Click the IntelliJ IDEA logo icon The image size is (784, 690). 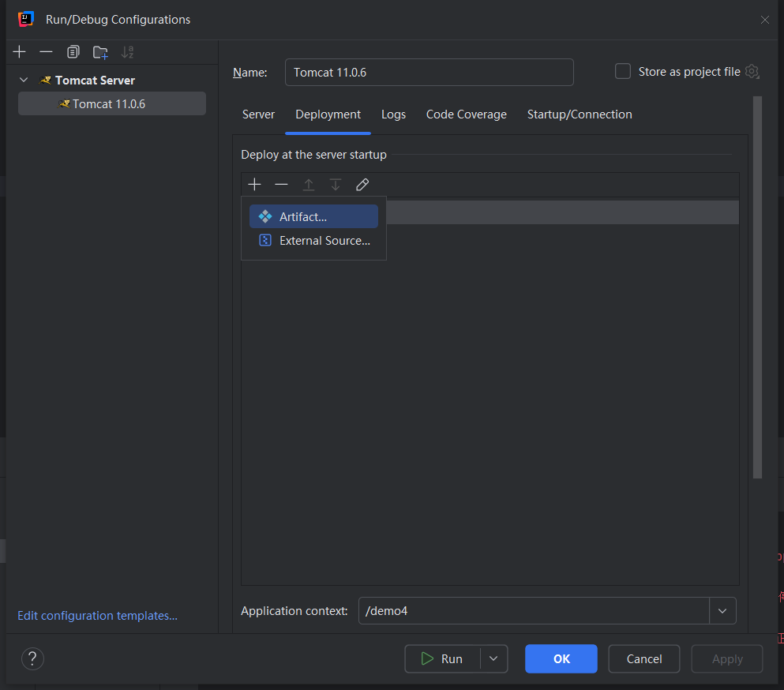tap(25, 19)
